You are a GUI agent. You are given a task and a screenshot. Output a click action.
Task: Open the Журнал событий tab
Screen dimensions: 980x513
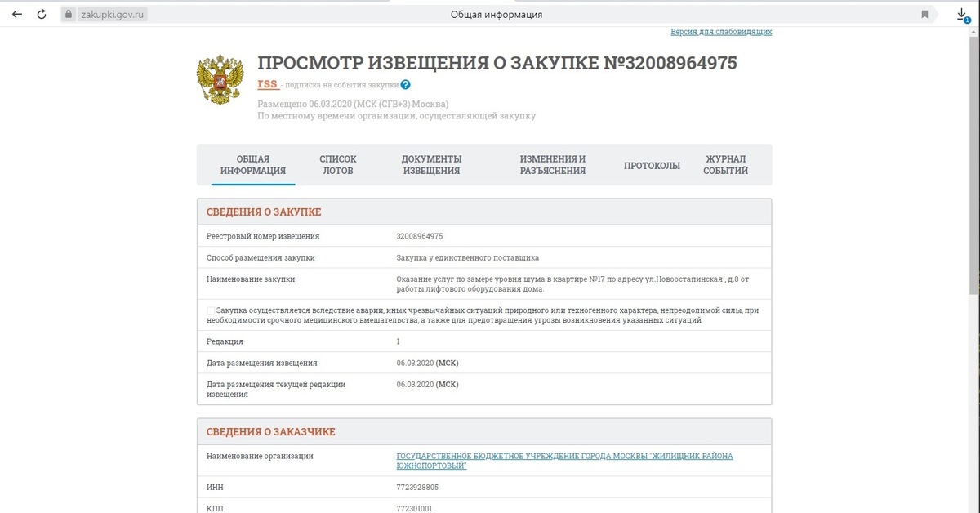[725, 165]
